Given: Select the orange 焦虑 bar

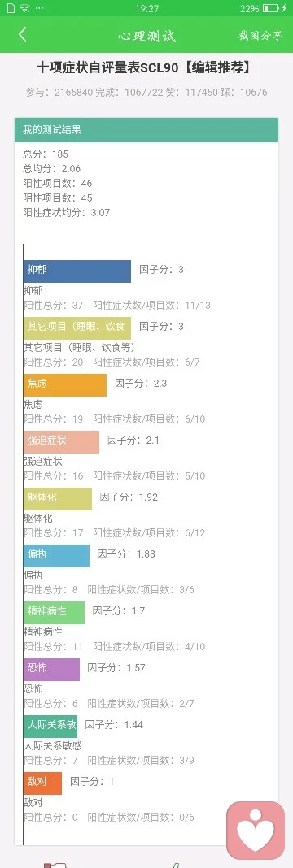Looking at the screenshot, I should pos(65,384).
